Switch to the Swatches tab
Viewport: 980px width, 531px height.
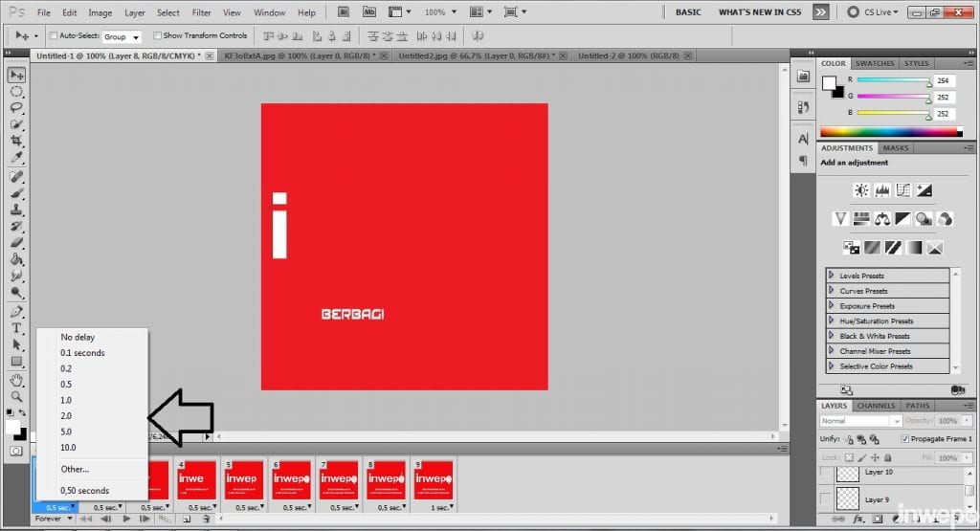(874, 63)
